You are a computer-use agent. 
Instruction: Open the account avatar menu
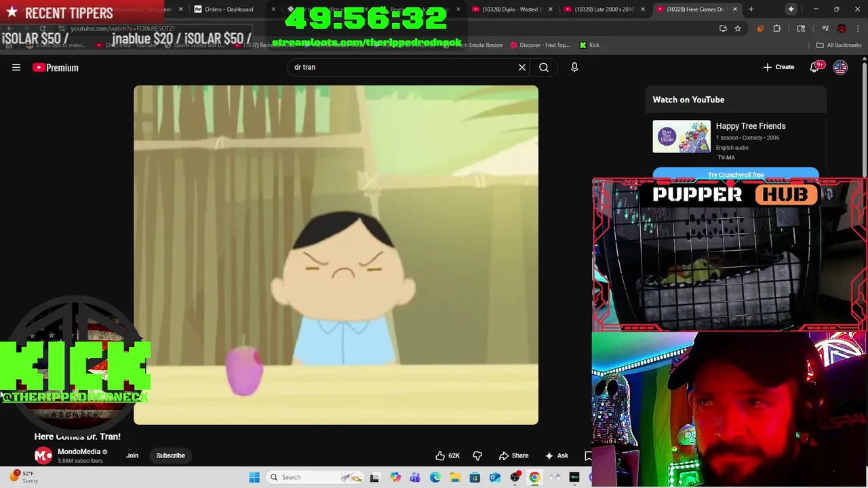pyautogui.click(x=840, y=67)
